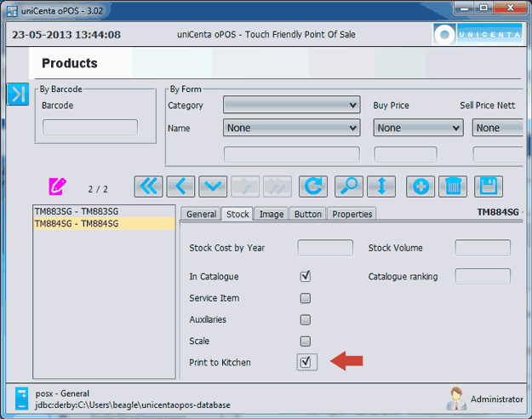Switch to the General tab

[x=201, y=214]
